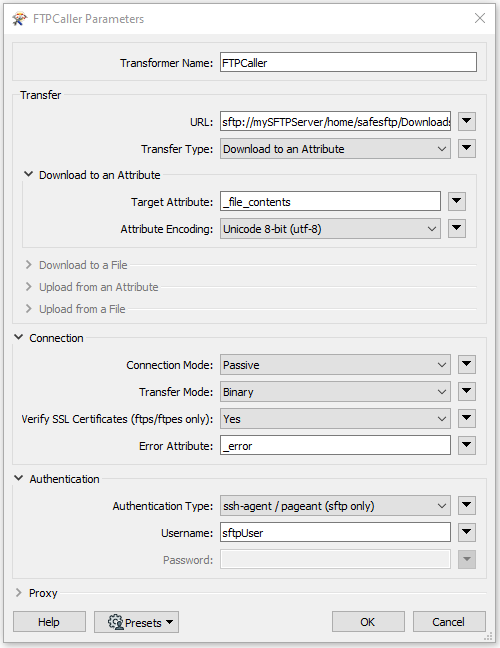Open the arrow menu beside Target Attribute
The image size is (500, 648).
457,201
